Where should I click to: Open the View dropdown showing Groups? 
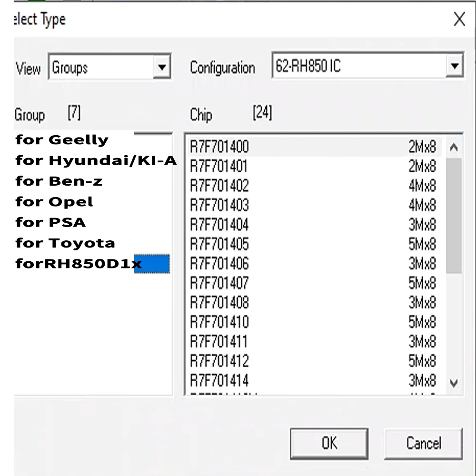tap(162, 67)
